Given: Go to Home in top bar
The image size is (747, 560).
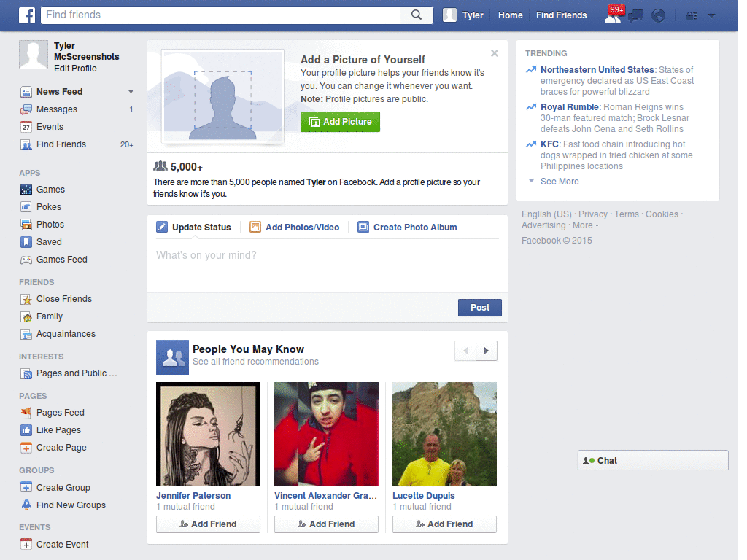Looking at the screenshot, I should point(510,15).
